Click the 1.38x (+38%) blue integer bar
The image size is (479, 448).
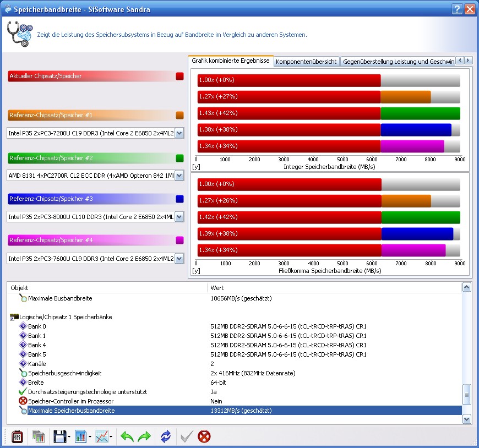[x=324, y=129]
